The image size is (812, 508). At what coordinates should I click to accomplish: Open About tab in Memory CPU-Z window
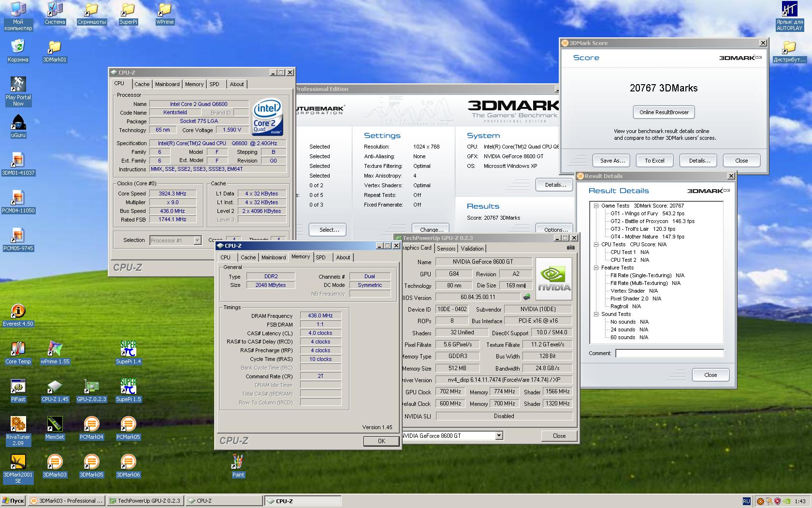[x=343, y=257]
